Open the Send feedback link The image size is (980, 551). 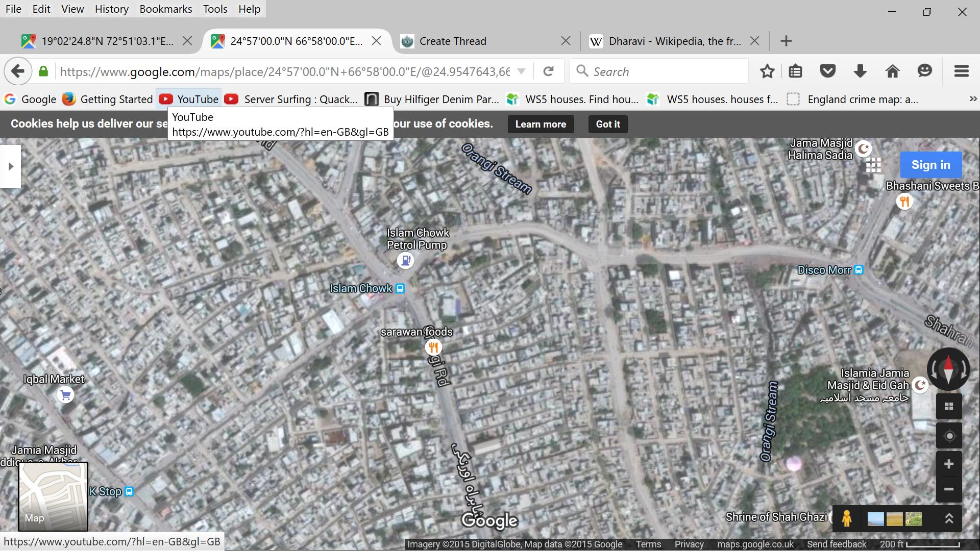[837, 544]
